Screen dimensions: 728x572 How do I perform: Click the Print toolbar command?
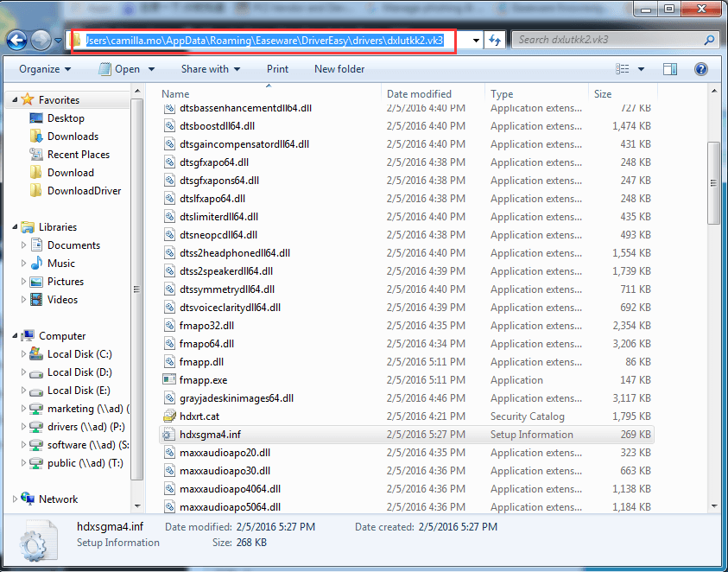point(277,69)
